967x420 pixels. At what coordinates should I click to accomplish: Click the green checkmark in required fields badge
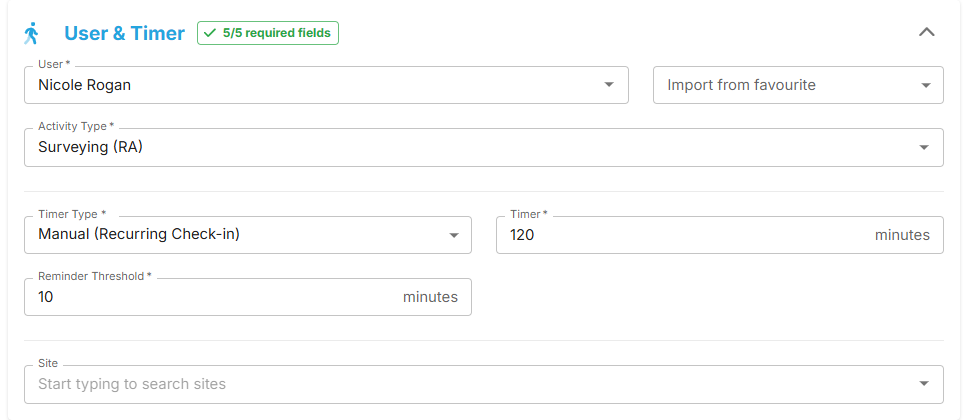(x=210, y=33)
